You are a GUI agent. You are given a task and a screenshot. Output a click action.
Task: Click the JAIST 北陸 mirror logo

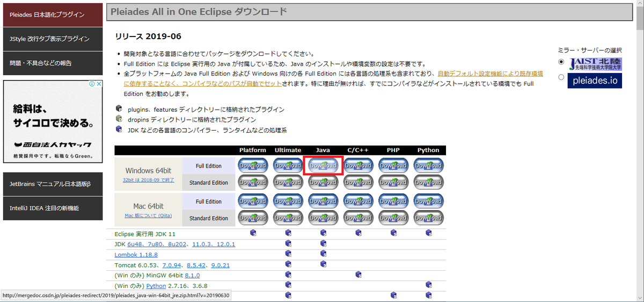coord(595,64)
